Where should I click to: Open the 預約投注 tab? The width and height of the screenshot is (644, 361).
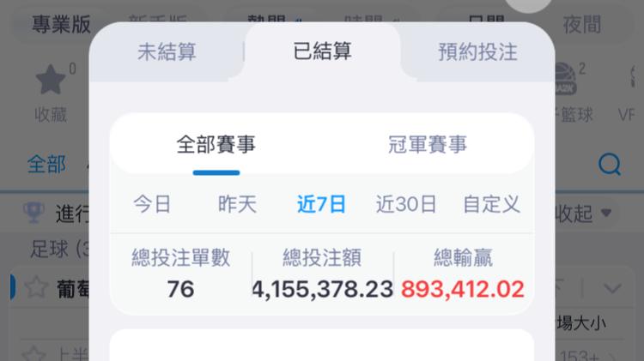[477, 52]
